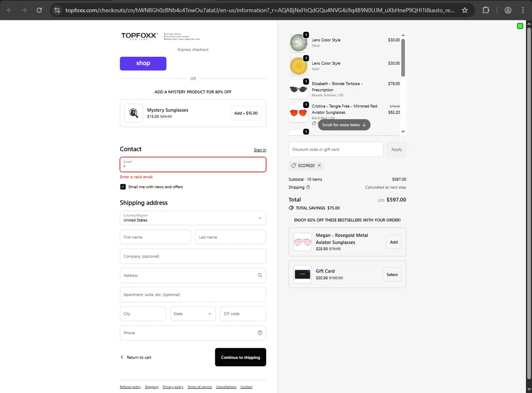Click the Apply discount button

[x=397, y=149]
